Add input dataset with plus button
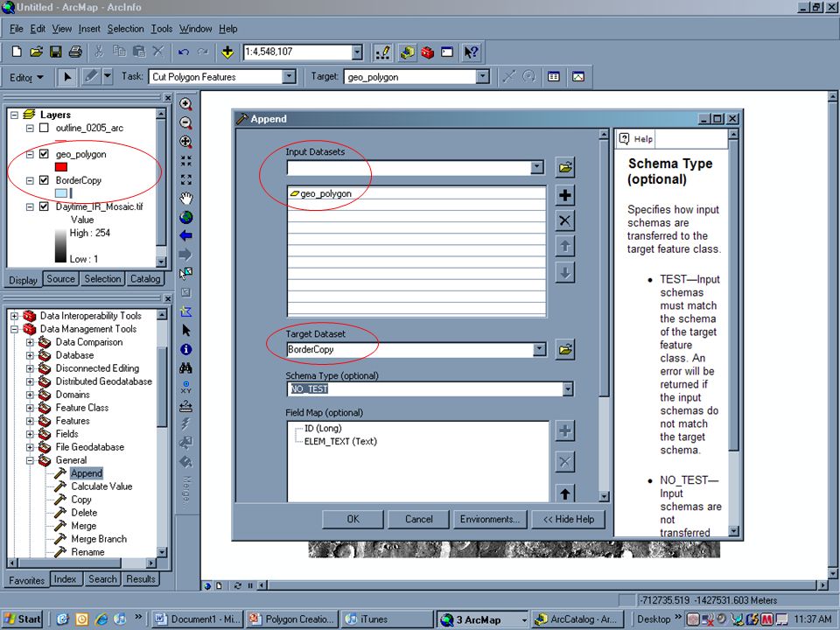The width and height of the screenshot is (840, 630). pos(564,195)
